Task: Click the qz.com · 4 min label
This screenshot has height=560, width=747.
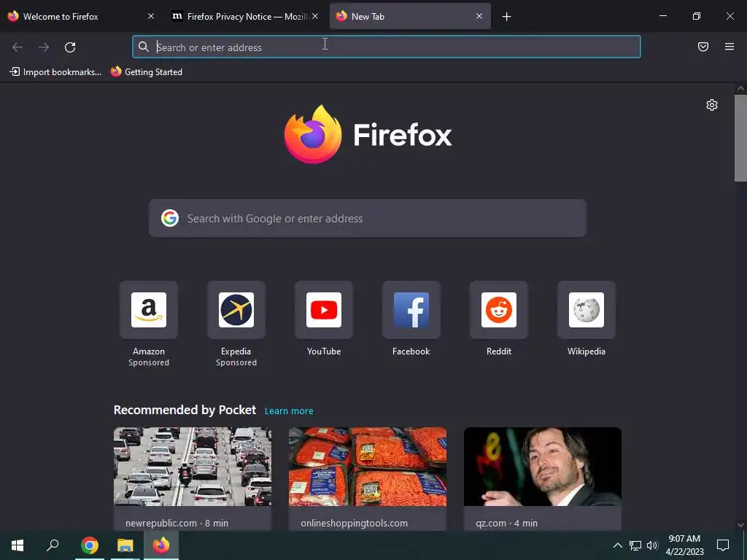Action: click(x=506, y=523)
